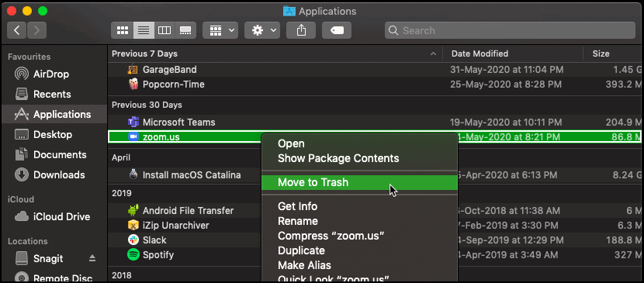Go forward with the right chevron button
The width and height of the screenshot is (644, 283).
(x=36, y=30)
